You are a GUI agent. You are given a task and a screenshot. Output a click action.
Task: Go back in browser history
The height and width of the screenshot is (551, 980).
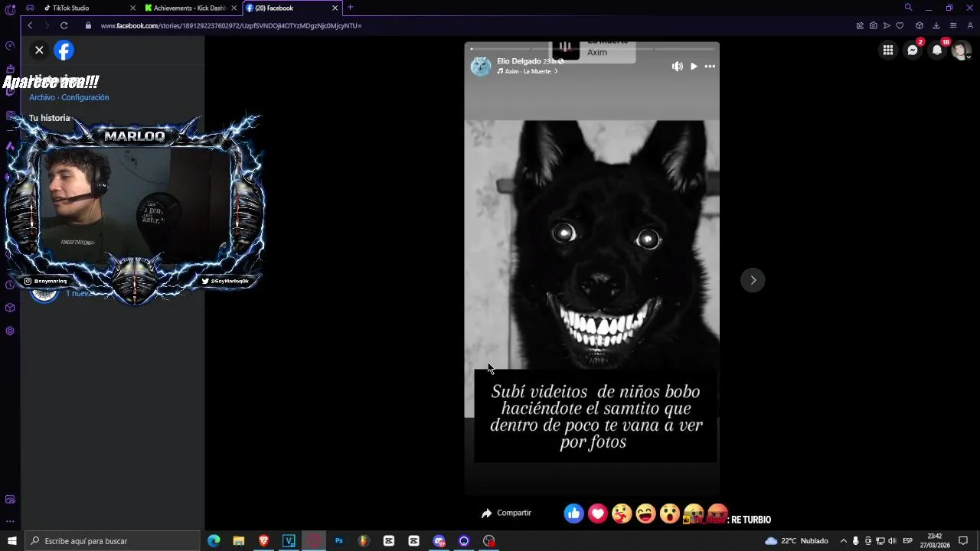pos(30,25)
